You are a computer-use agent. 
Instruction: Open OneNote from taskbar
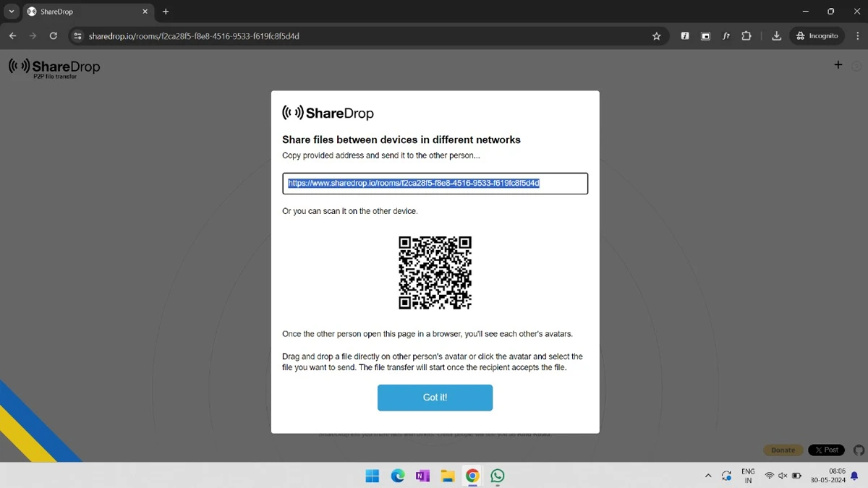click(x=422, y=476)
